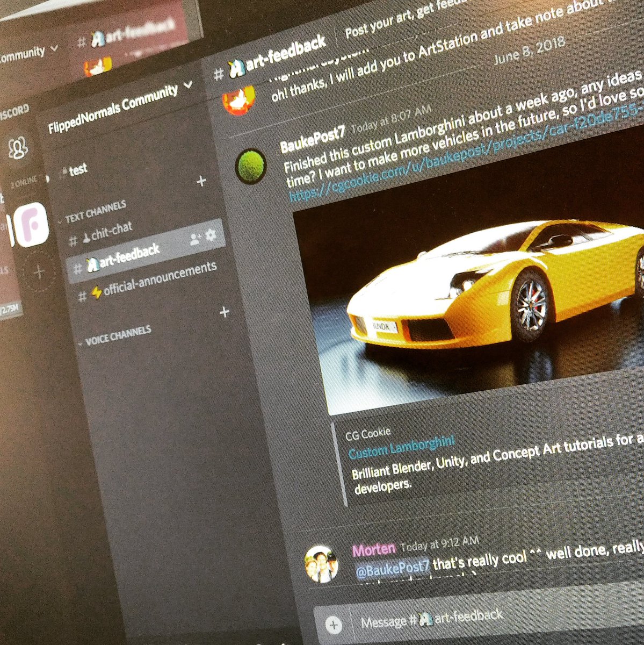
Task: Select the art-feedback channel
Action: click(x=145, y=251)
